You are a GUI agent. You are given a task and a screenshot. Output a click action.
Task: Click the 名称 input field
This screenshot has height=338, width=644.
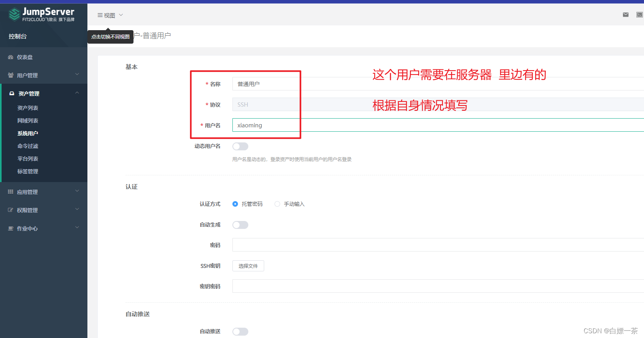[438, 84]
